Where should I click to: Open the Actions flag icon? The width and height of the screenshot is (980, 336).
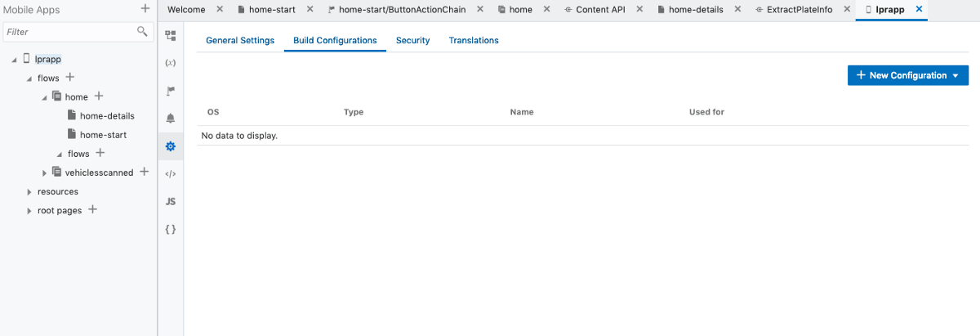171,91
